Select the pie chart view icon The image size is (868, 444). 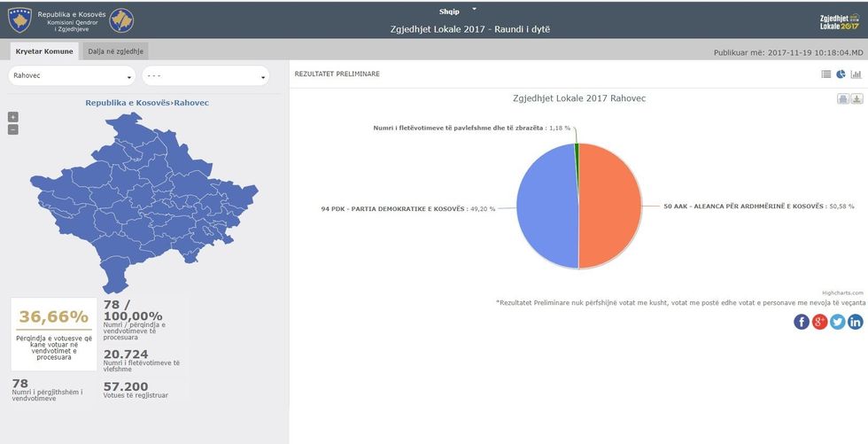click(841, 74)
